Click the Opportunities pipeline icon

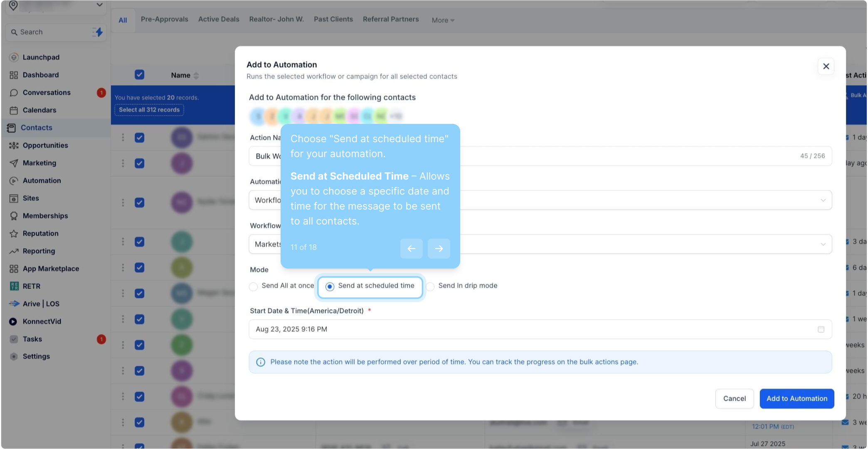tap(14, 146)
